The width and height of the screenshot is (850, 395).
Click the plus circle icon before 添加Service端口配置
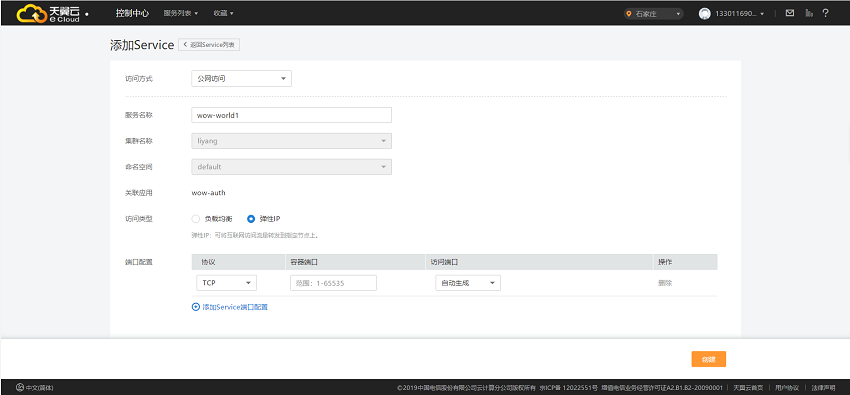pos(196,307)
